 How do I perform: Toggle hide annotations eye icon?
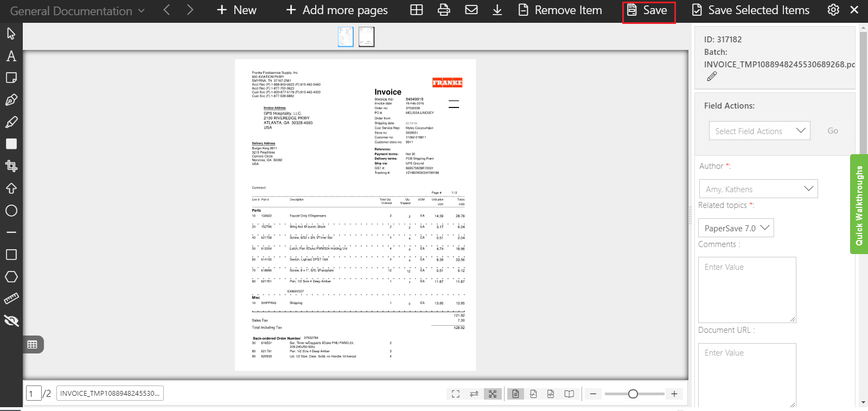coord(11,321)
